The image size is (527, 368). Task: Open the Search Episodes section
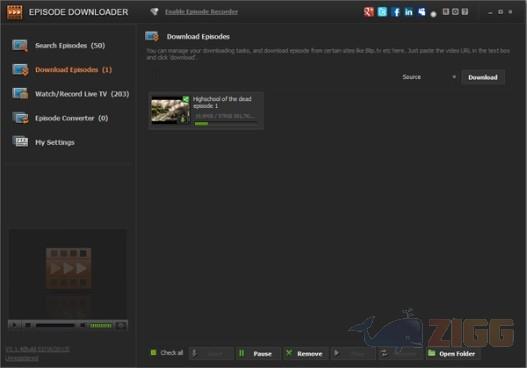pos(70,45)
